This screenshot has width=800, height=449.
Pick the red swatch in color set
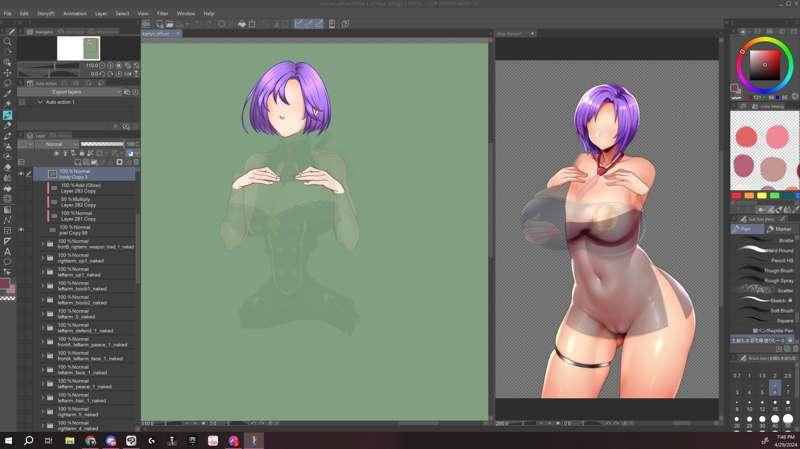(x=736, y=196)
